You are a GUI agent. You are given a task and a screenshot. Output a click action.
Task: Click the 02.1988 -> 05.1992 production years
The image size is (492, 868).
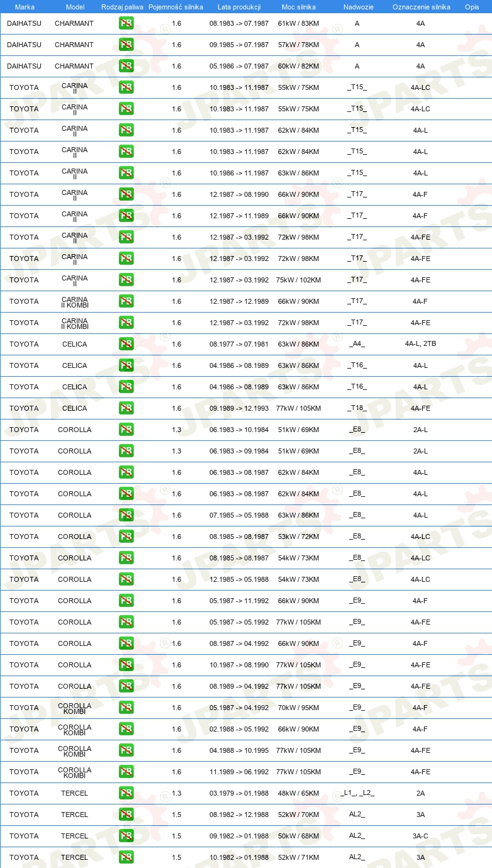coord(239,729)
